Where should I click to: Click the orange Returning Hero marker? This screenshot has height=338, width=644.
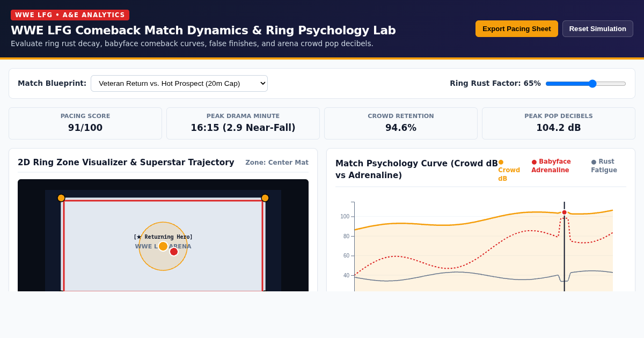pos(163,246)
